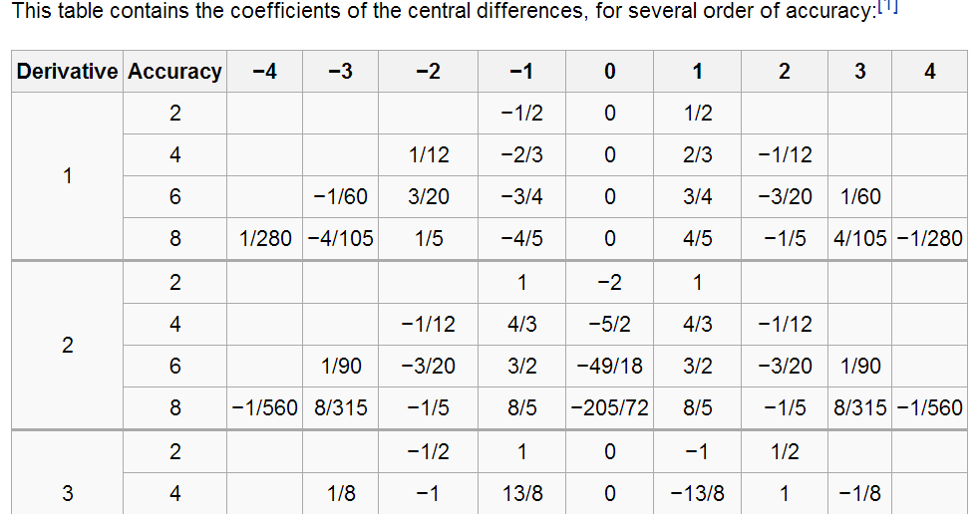Screen dimensions: 980x514
Task: Click the −4 column header
Action: point(265,71)
